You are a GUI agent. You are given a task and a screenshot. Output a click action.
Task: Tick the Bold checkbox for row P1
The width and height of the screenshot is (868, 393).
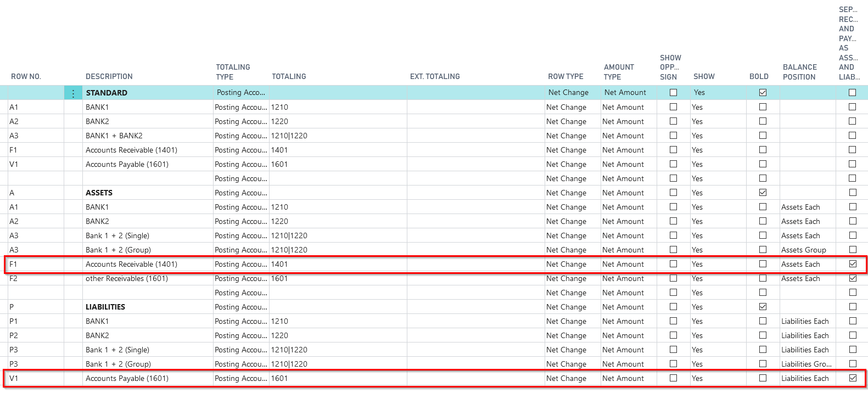coord(763,321)
